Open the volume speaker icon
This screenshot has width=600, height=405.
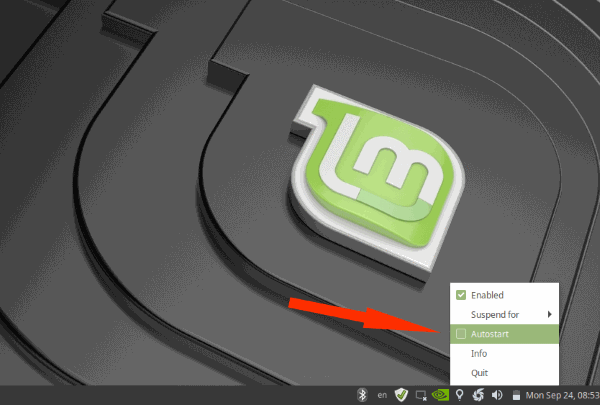click(x=497, y=395)
